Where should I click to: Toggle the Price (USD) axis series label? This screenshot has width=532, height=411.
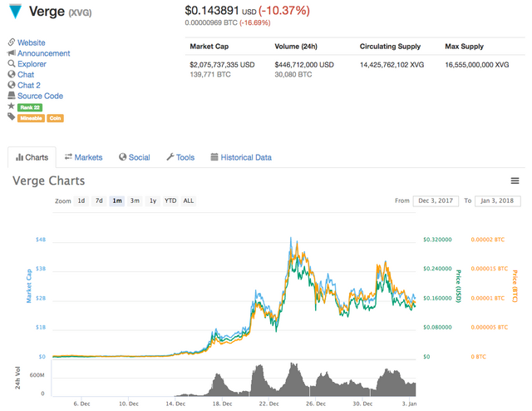pyautogui.click(x=458, y=285)
